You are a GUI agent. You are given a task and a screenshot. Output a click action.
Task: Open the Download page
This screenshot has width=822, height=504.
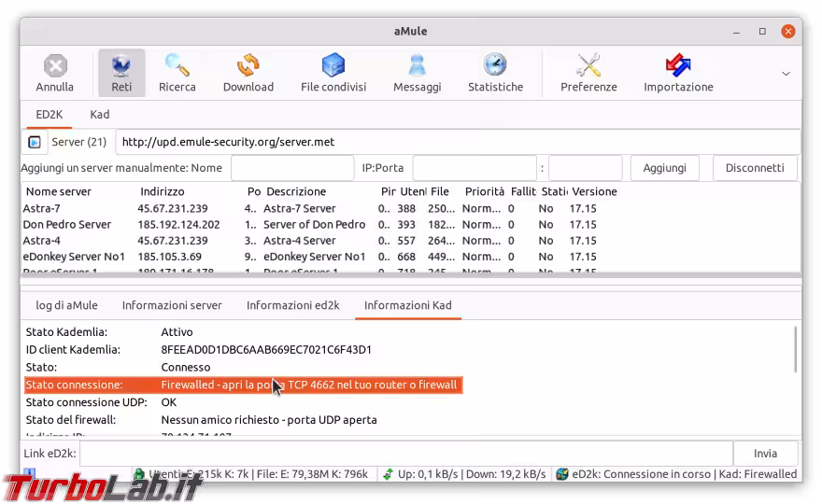[248, 73]
